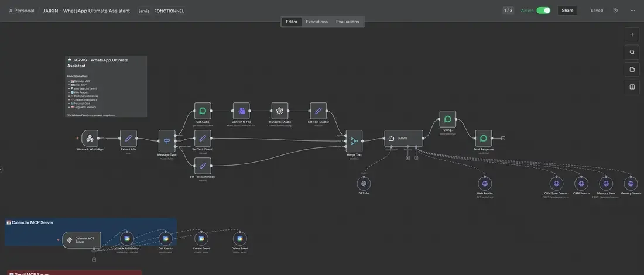Open the canvas search magnifier button
The width and height of the screenshot is (644, 275).
pyautogui.click(x=632, y=52)
